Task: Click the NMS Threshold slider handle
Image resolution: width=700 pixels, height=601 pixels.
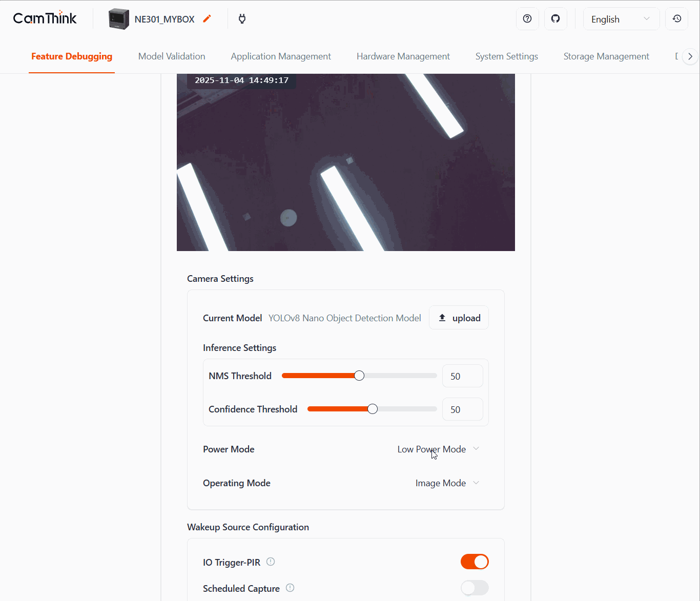Action: pos(359,376)
